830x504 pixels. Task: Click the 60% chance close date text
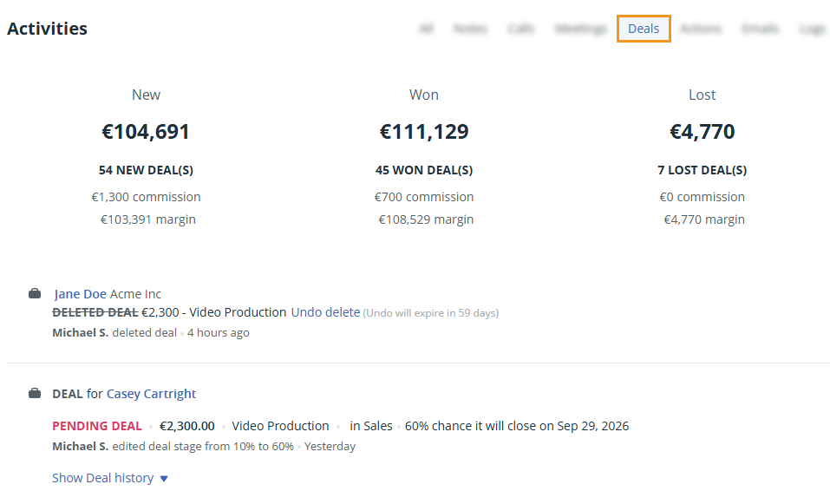point(517,426)
